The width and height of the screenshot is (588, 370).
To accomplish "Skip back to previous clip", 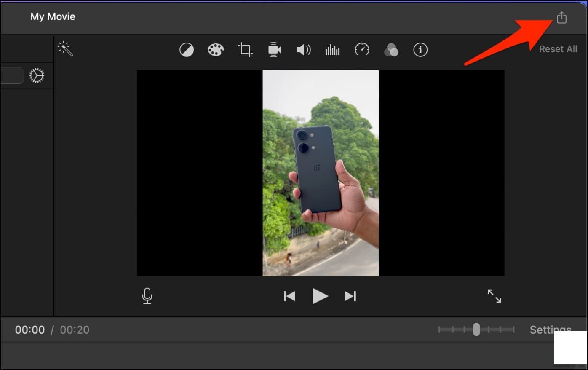I will pos(289,296).
